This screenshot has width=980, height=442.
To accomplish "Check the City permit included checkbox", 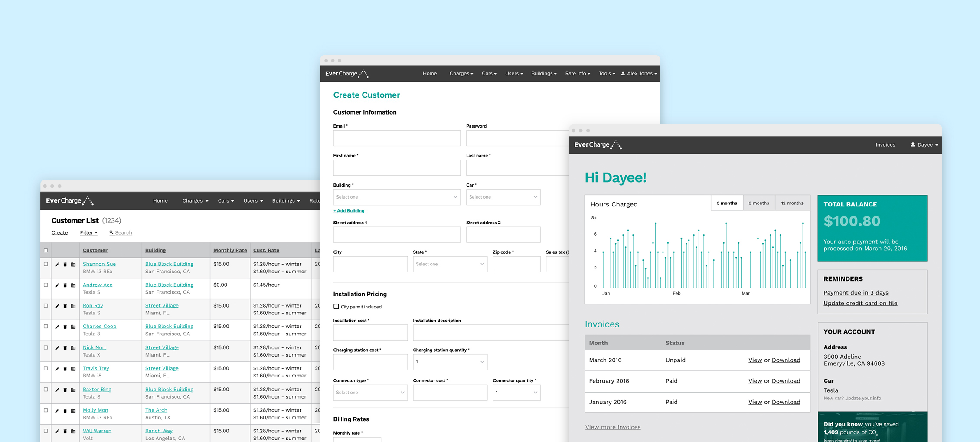I will tap(336, 307).
